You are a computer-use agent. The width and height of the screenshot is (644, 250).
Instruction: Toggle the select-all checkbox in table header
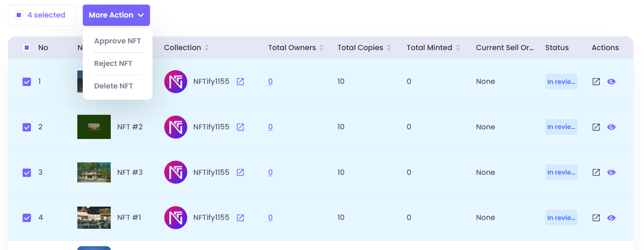27,48
